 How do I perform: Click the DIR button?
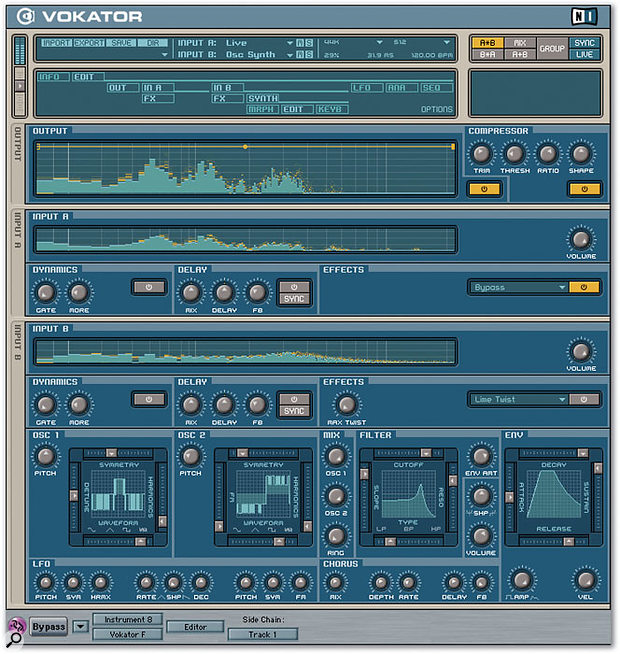pos(153,43)
